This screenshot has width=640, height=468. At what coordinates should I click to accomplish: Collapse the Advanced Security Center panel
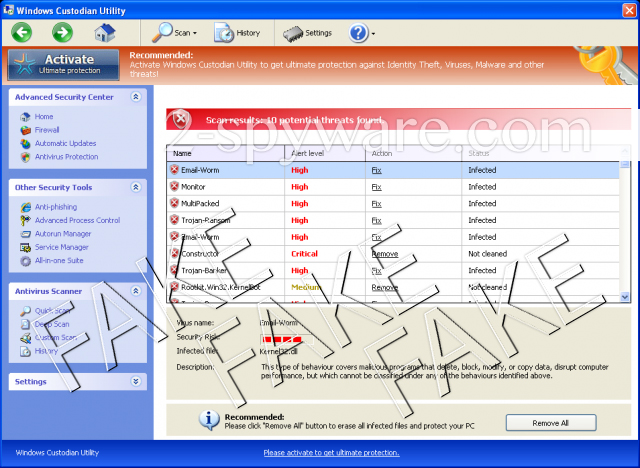[136, 97]
